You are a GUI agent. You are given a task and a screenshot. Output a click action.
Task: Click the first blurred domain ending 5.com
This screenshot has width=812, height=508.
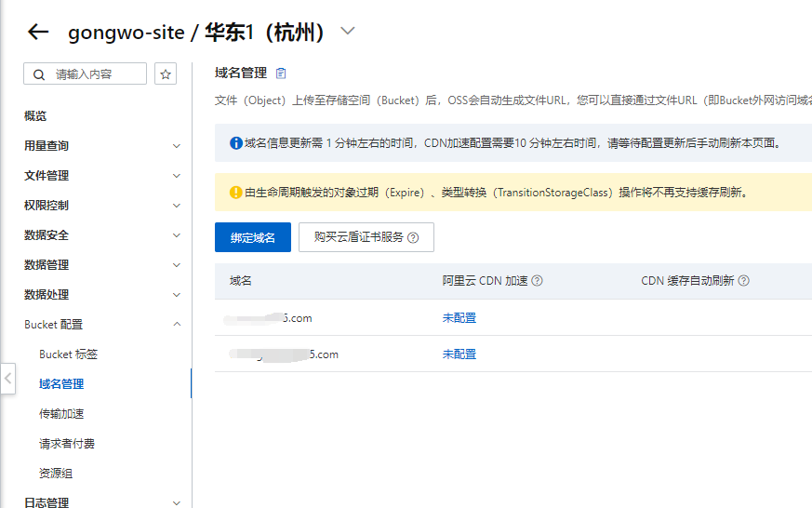point(268,318)
